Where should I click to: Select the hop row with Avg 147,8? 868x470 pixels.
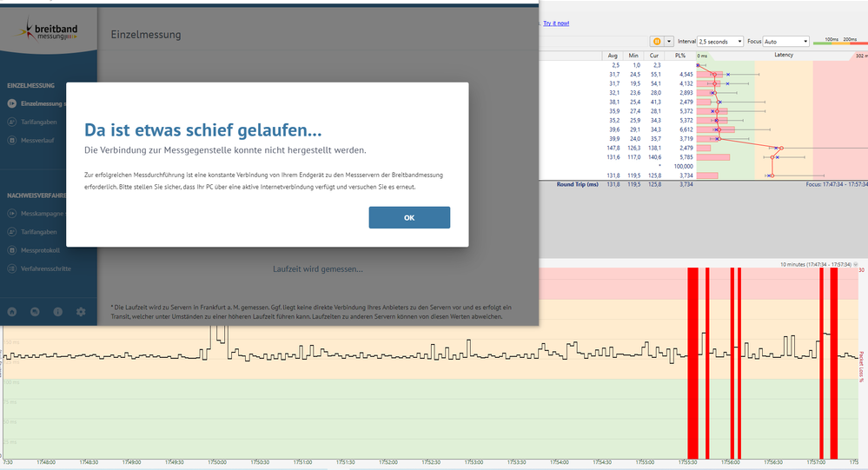click(x=704, y=148)
